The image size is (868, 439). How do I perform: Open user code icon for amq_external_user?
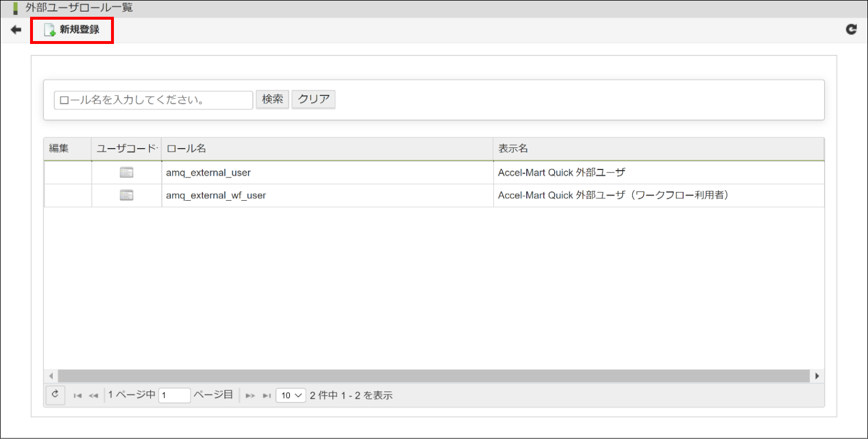point(127,172)
